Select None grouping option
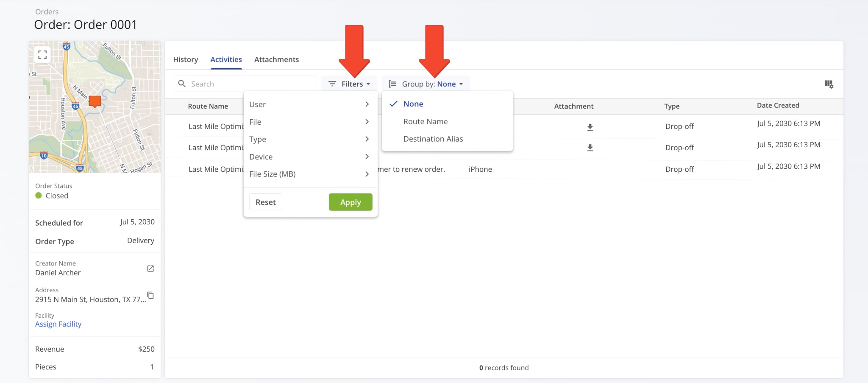868x383 pixels. pyautogui.click(x=447, y=104)
